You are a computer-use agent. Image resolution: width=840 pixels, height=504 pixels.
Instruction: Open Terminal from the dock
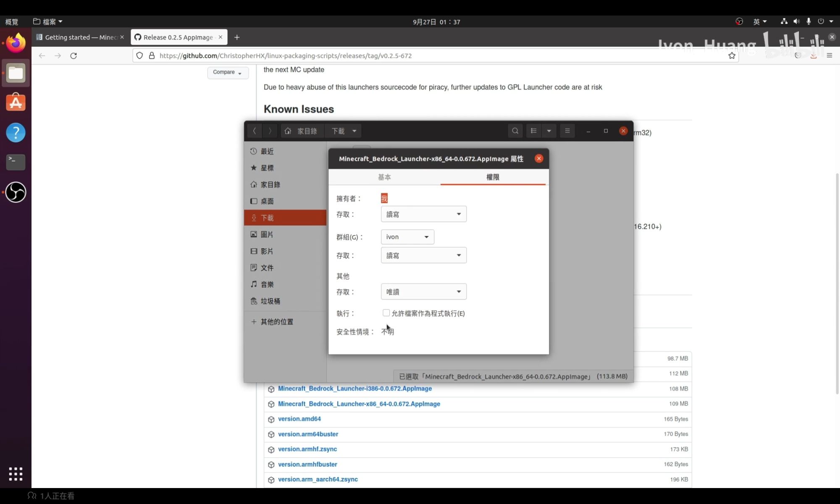16,162
